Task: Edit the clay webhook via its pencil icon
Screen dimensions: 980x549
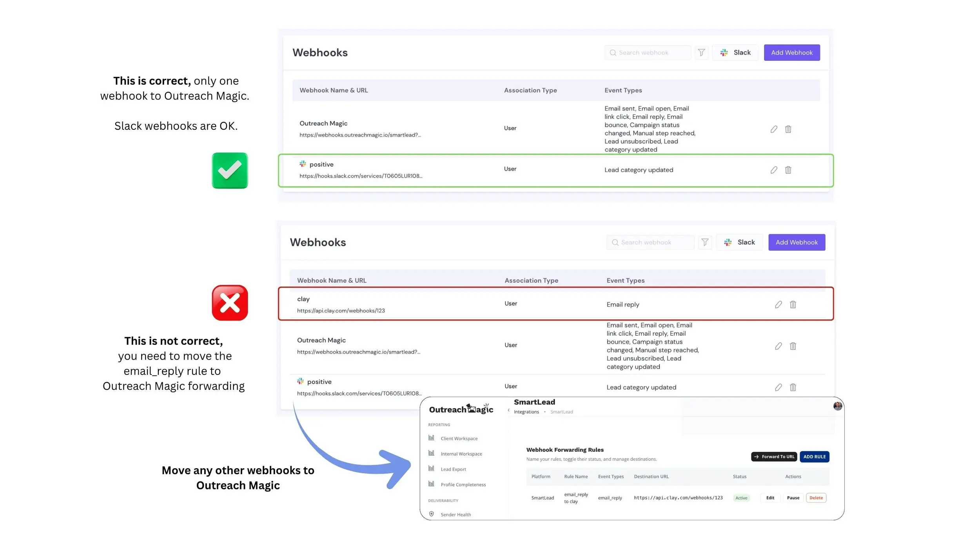Action: [779, 304]
